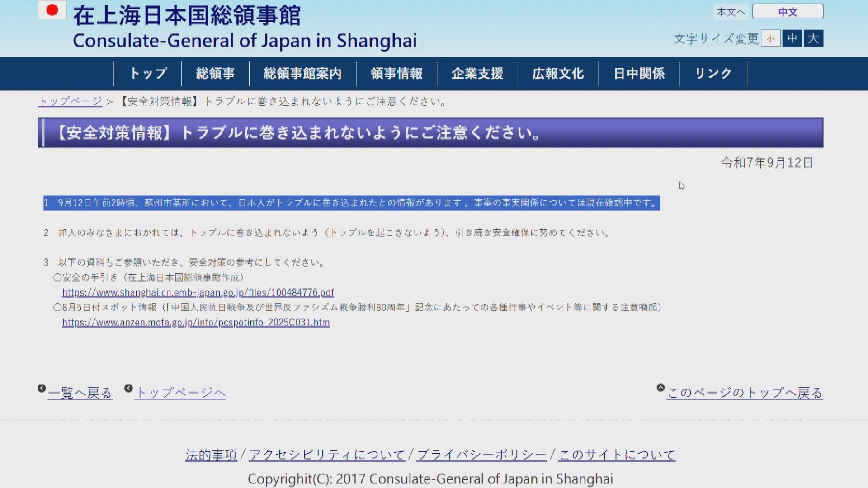The height and width of the screenshot is (488, 868).
Task: Select 中 font size option
Action: pyautogui.click(x=791, y=39)
